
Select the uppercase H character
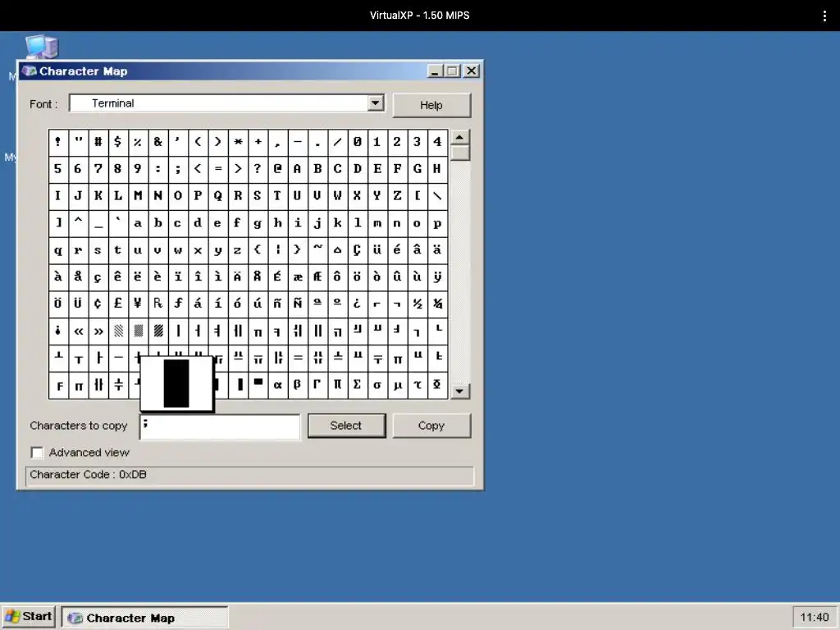click(437, 169)
